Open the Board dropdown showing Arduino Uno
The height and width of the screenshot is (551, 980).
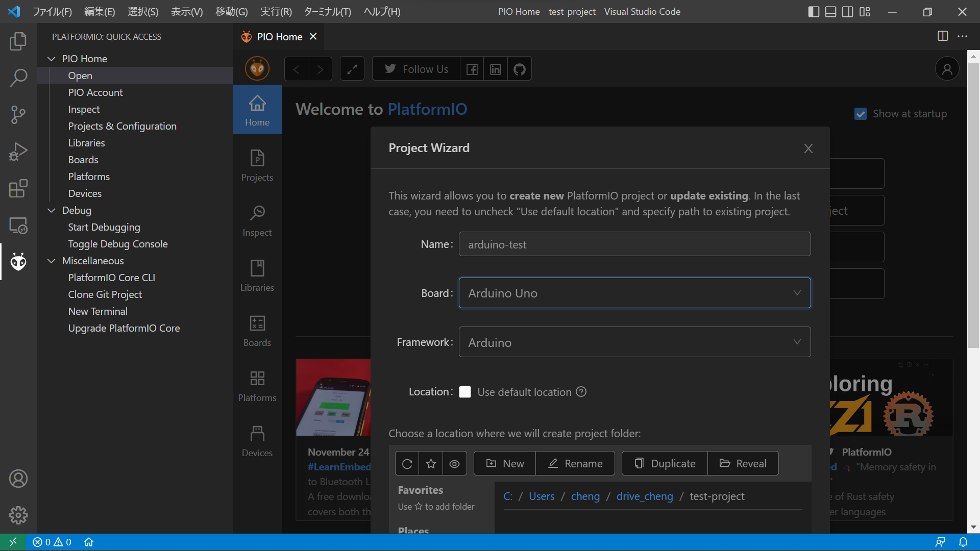click(x=634, y=293)
